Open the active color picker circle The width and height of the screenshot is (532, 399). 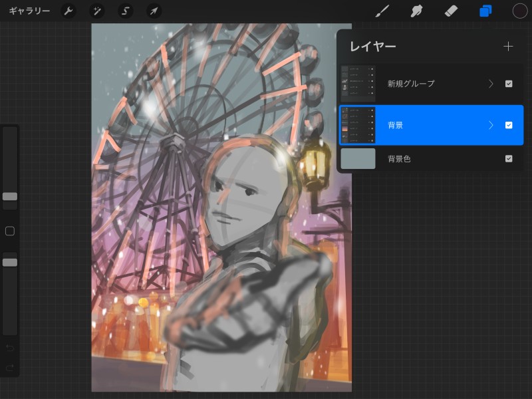pos(520,11)
